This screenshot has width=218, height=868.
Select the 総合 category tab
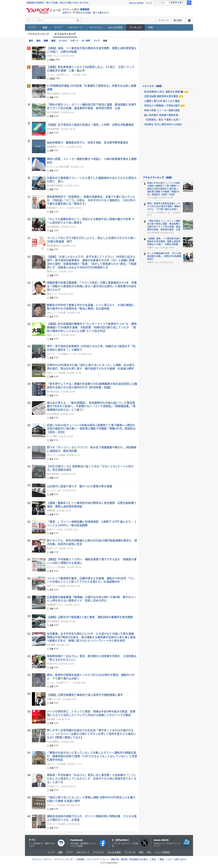click(31, 40)
